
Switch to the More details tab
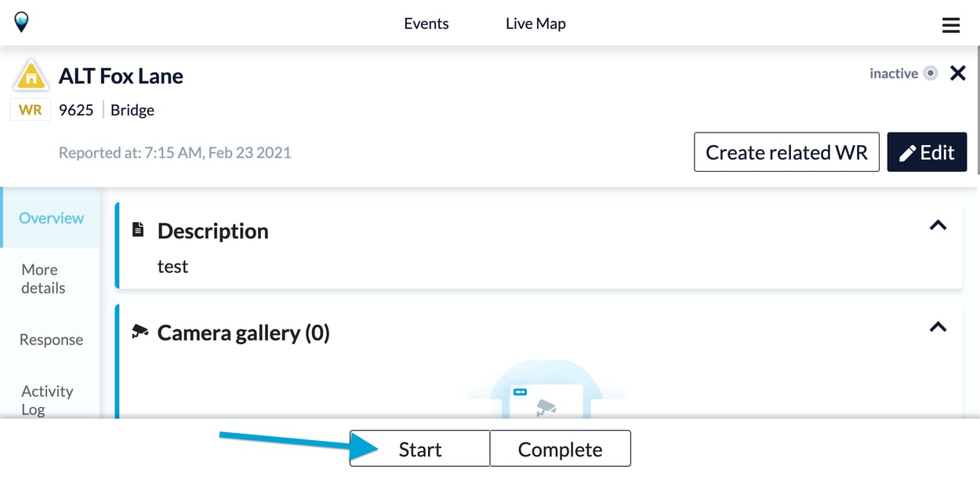tap(41, 278)
